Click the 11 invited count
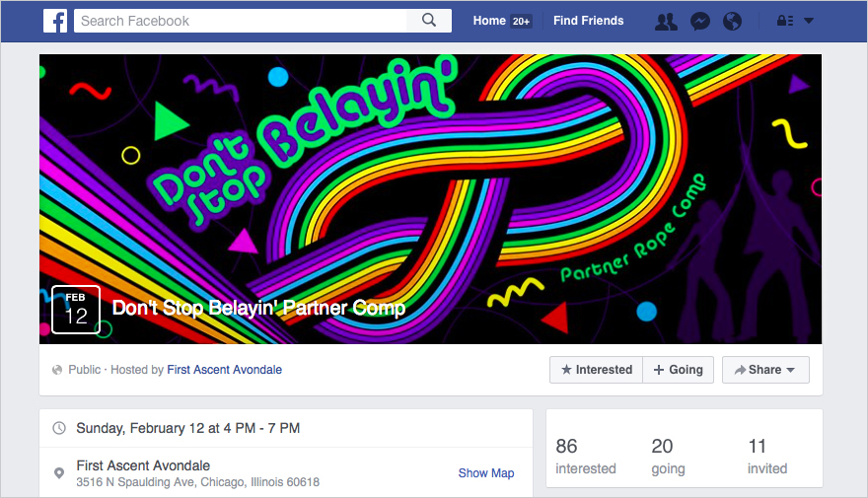 click(767, 457)
